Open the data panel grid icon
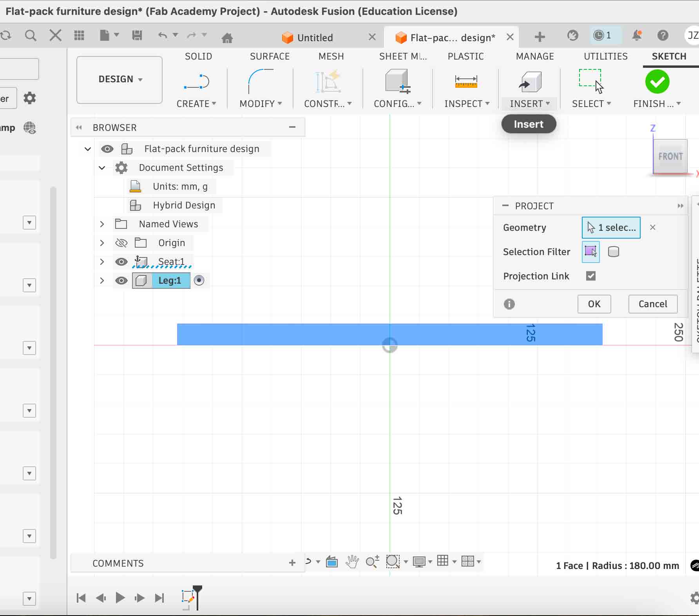The image size is (699, 616). click(79, 36)
